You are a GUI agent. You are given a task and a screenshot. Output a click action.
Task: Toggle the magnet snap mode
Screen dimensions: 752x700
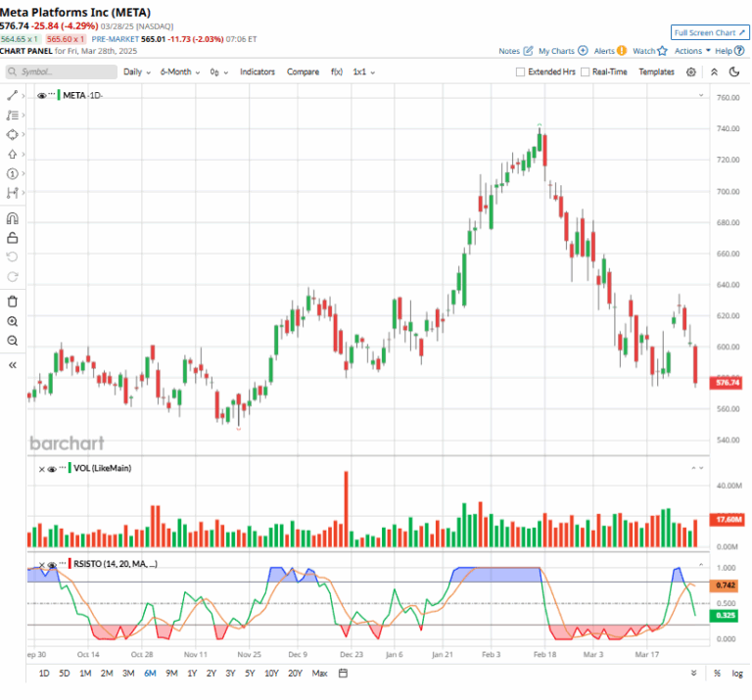pyautogui.click(x=12, y=218)
